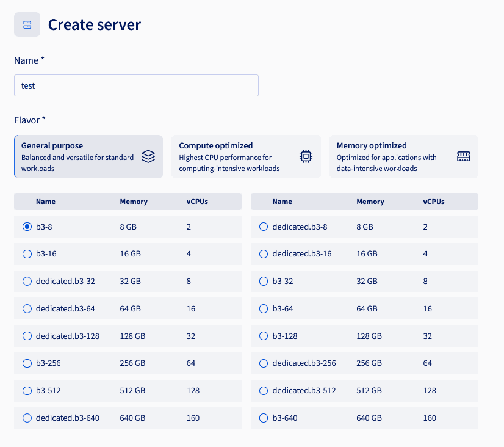Choose the dedicated.b3-32 radio button

pyautogui.click(x=27, y=282)
